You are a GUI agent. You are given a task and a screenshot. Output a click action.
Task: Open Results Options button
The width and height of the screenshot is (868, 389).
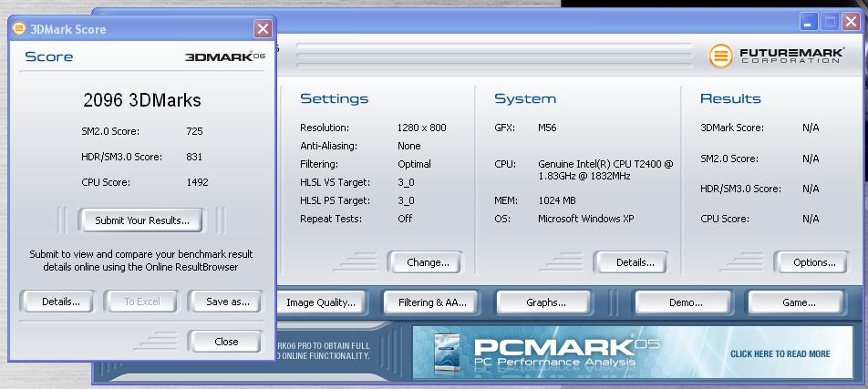coord(811,262)
